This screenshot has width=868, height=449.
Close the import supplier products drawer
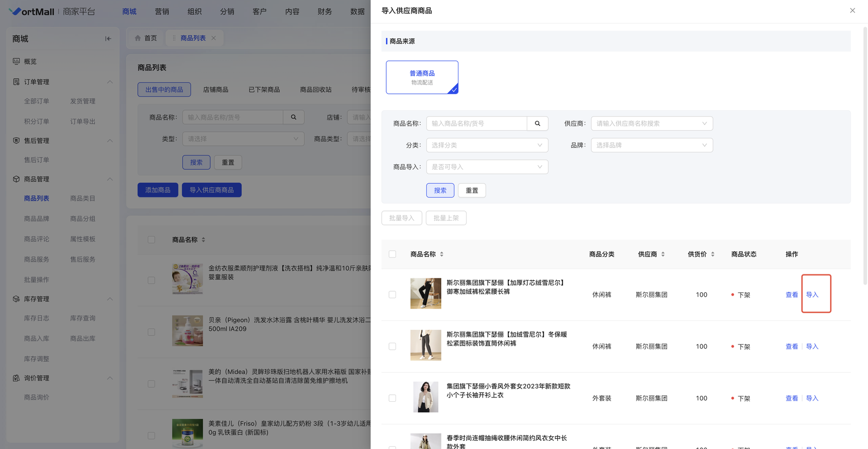point(852,11)
